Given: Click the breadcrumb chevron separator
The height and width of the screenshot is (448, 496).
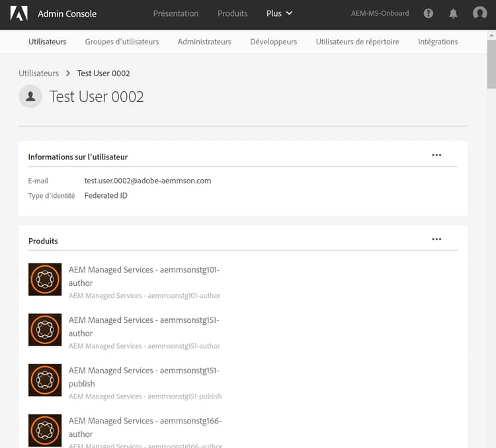Looking at the screenshot, I should (x=67, y=73).
